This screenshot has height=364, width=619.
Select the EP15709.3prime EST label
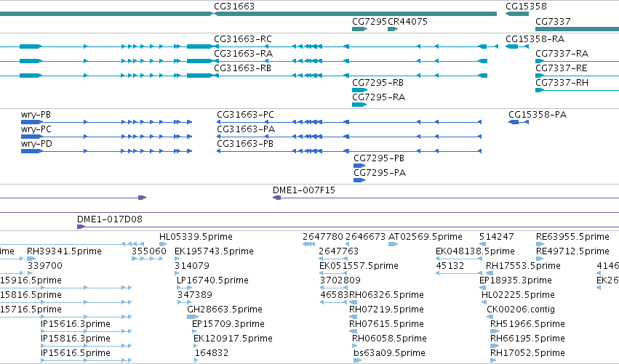(228, 324)
